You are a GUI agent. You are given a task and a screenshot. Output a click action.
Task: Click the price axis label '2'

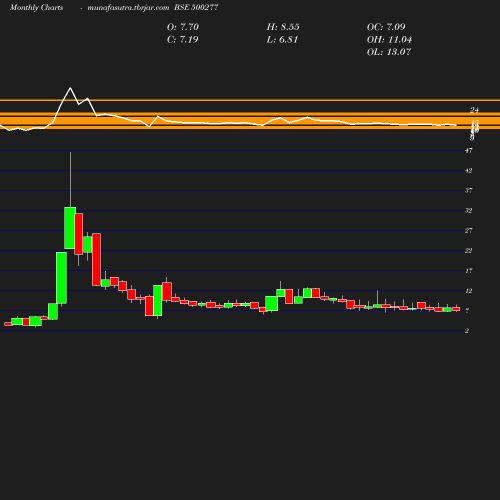467,331
